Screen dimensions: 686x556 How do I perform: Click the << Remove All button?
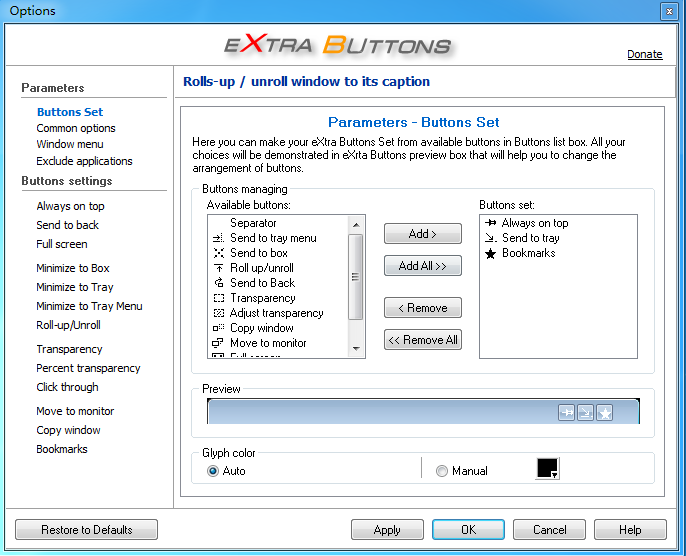tap(423, 340)
